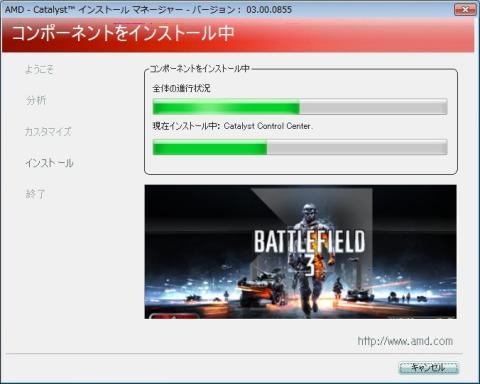Click the overall progress bar under 全体の進行状況

pos(300,107)
